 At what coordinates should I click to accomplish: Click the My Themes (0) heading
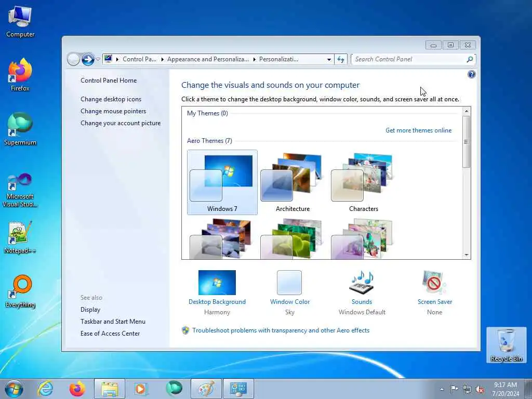pyautogui.click(x=207, y=113)
